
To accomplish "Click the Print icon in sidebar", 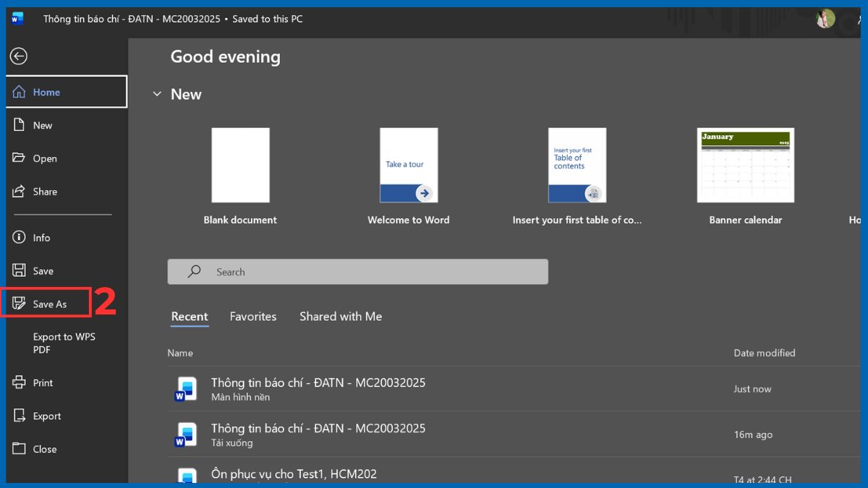I will 20,383.
